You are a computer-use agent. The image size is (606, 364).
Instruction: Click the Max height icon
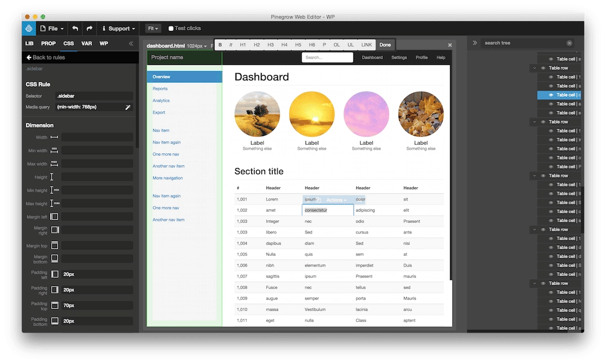[54, 203]
